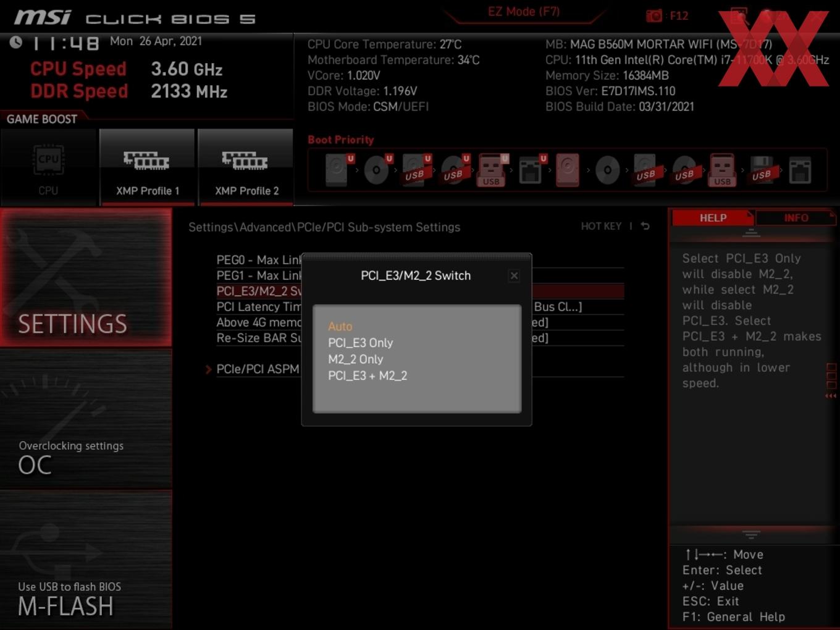Open the M-FLASH section

(86, 560)
